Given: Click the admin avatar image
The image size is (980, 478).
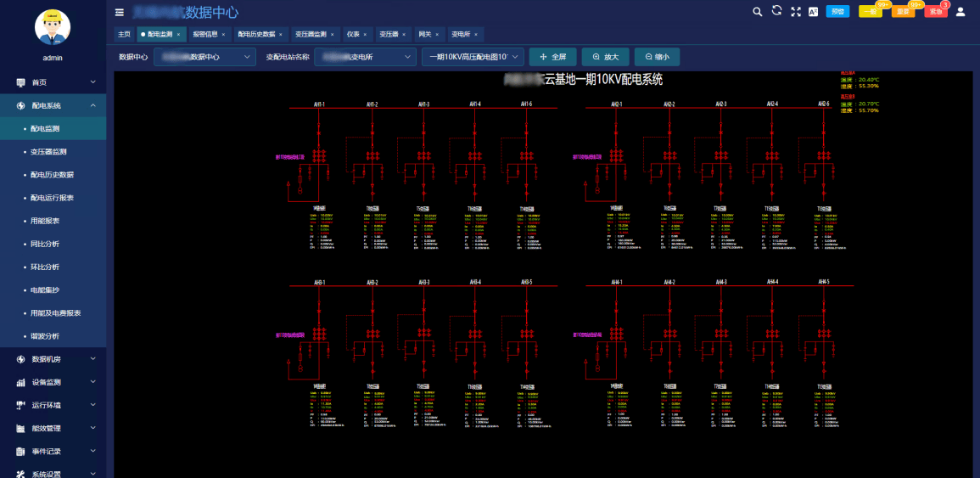Looking at the screenshot, I should click(x=53, y=27).
